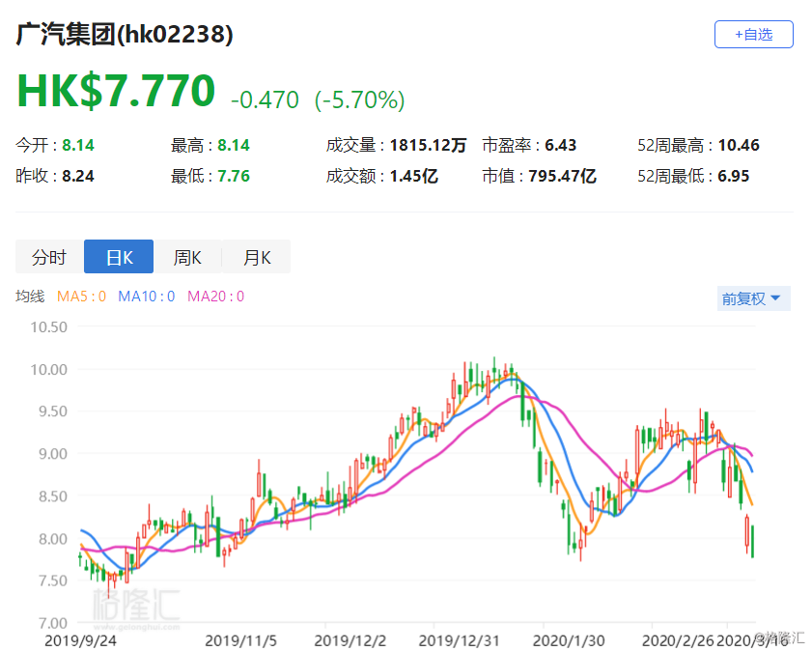Screen dimensions: 812x651
Task: Click the 8.00 price axis label
Action: pyautogui.click(x=53, y=539)
